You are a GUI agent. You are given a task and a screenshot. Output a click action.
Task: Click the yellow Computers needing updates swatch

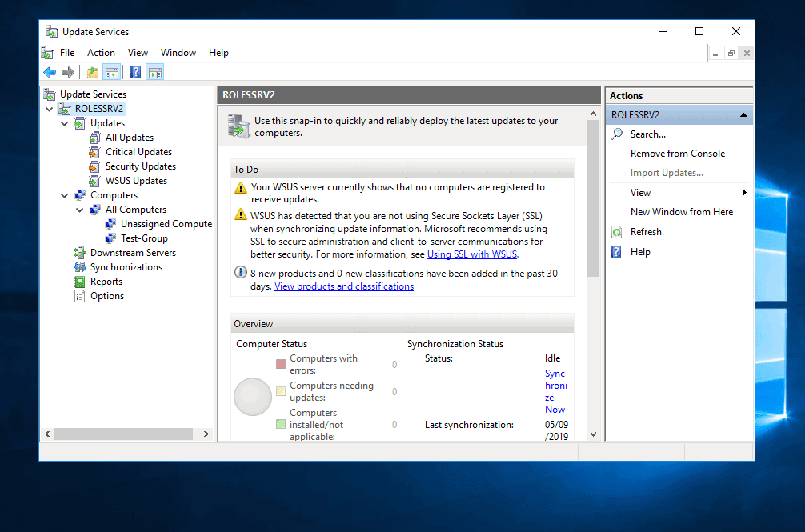click(x=281, y=391)
